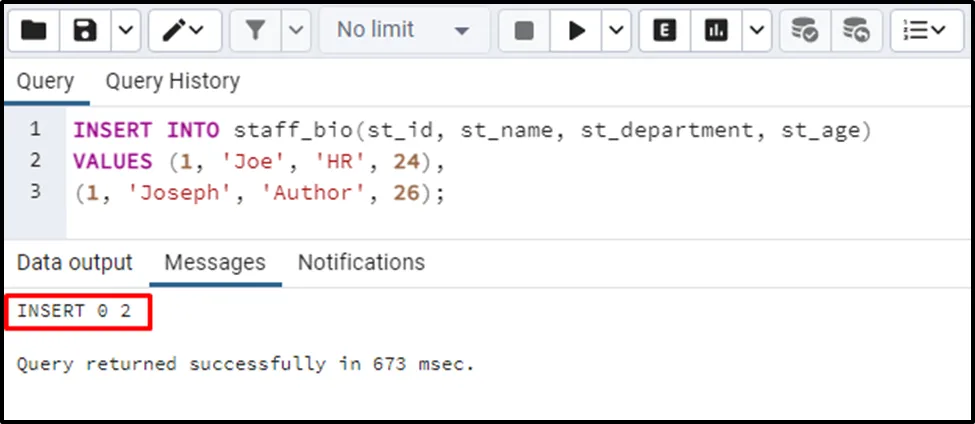Switch to the Query History tab
The height and width of the screenshot is (424, 975).
coord(172,81)
